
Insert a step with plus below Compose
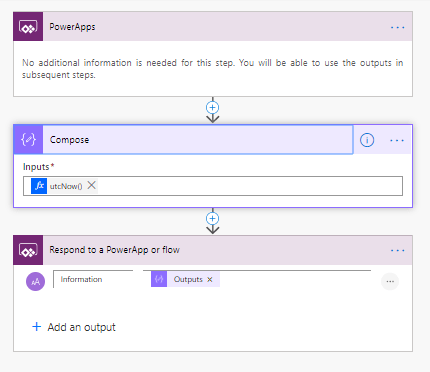pos(213,219)
